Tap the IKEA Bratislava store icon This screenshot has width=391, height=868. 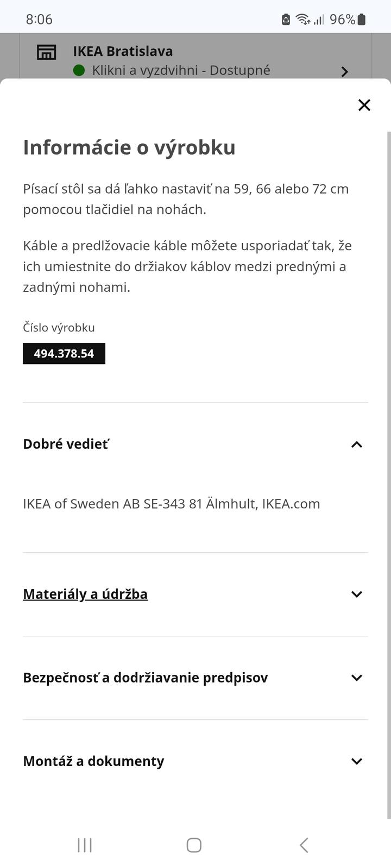[46, 52]
